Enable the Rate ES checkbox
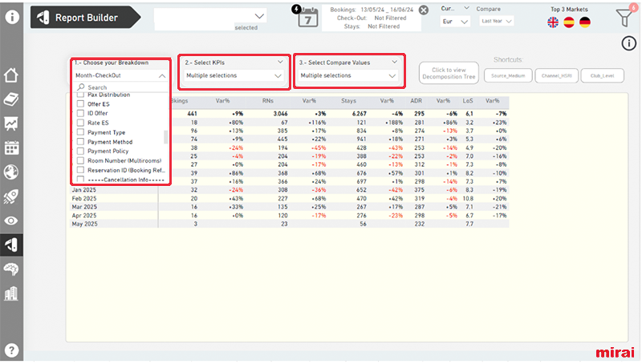The height and width of the screenshot is (364, 642). 80,123
